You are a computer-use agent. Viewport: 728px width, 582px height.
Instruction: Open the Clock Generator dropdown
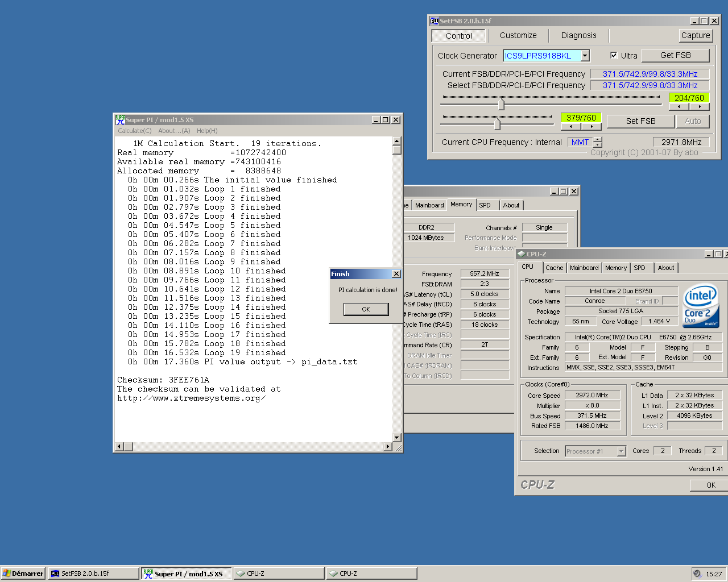[585, 56]
